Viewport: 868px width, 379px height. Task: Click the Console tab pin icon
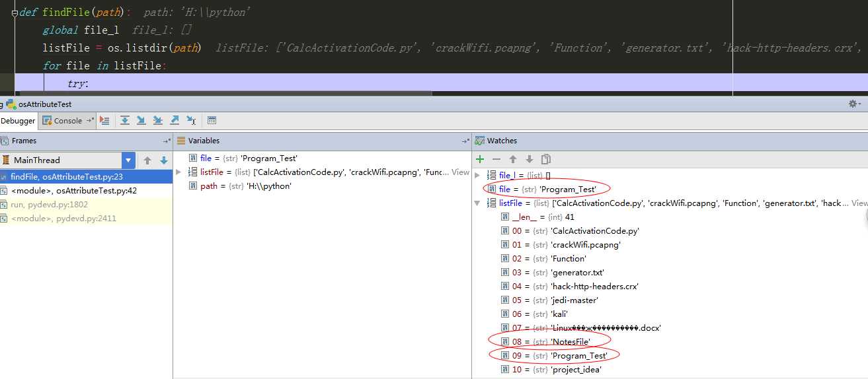(89, 121)
